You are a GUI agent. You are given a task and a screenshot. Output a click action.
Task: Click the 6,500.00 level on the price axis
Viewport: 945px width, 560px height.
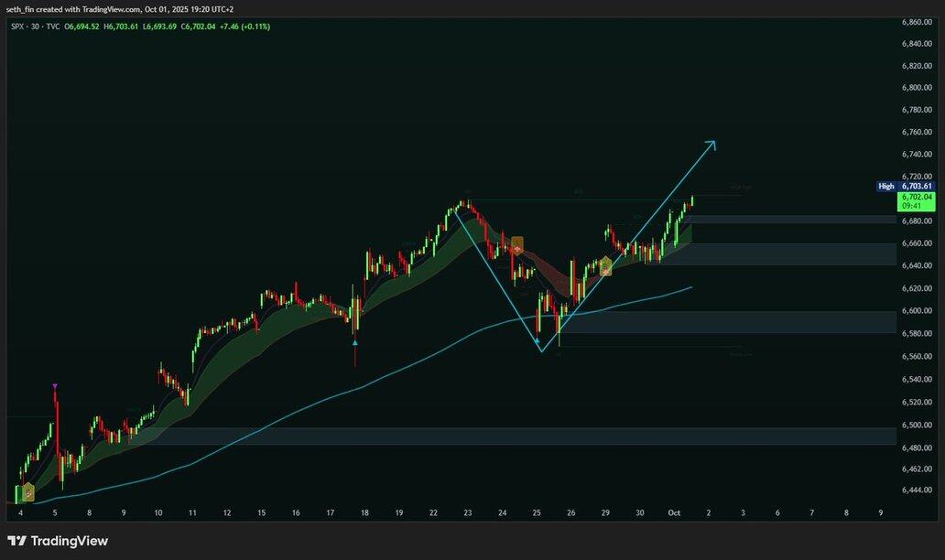pyautogui.click(x=916, y=425)
